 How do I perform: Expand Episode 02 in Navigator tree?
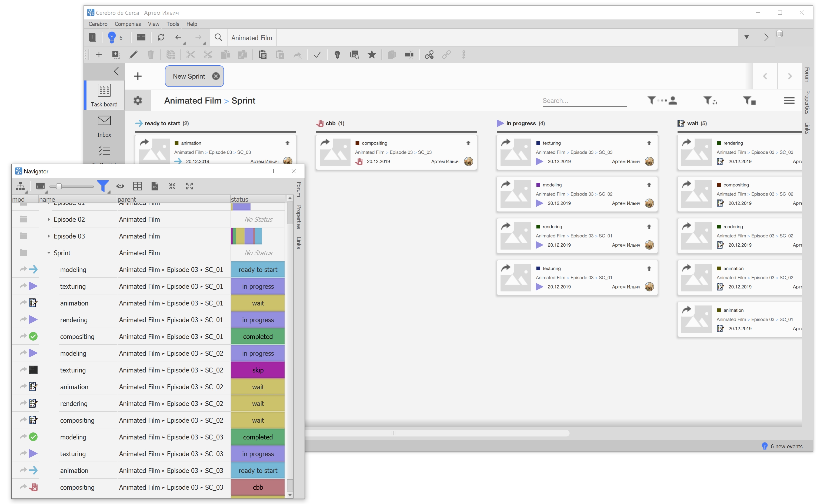[x=49, y=219]
